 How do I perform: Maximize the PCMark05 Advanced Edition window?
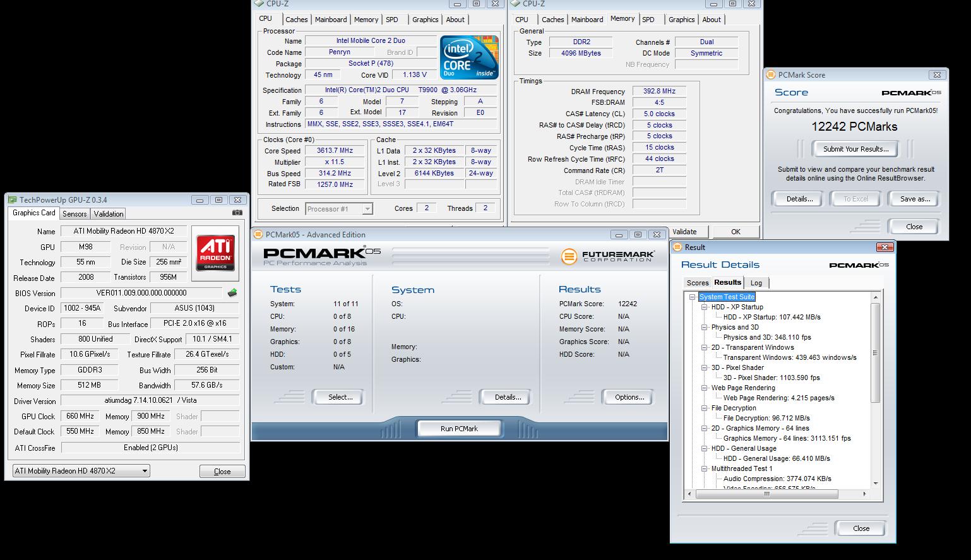(638, 234)
